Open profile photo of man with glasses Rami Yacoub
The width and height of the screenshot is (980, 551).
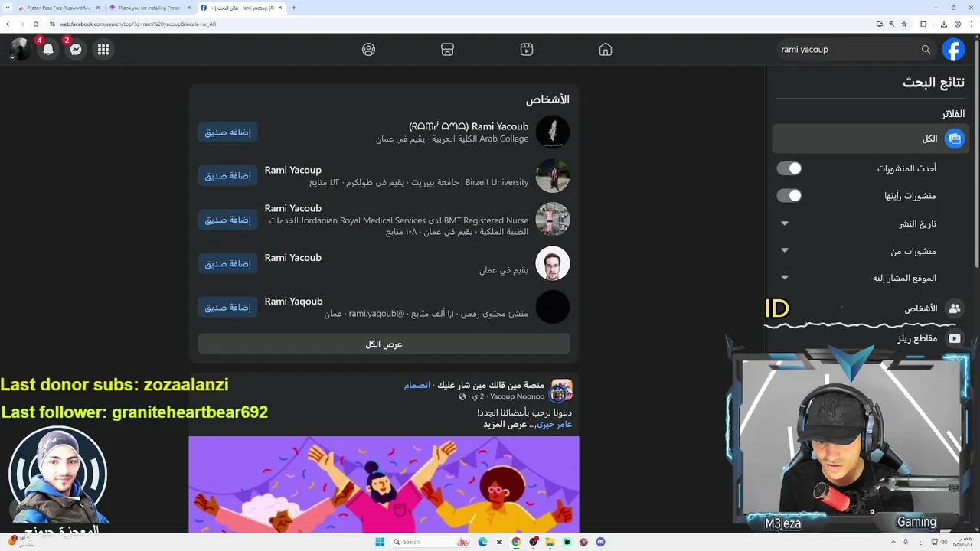click(553, 263)
